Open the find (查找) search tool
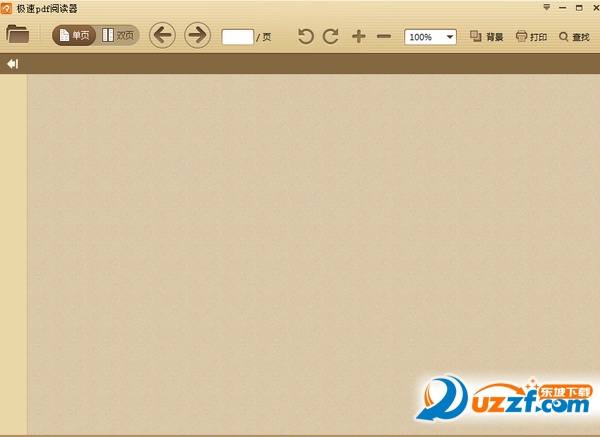Image resolution: width=600 pixels, height=437 pixels. [x=574, y=37]
